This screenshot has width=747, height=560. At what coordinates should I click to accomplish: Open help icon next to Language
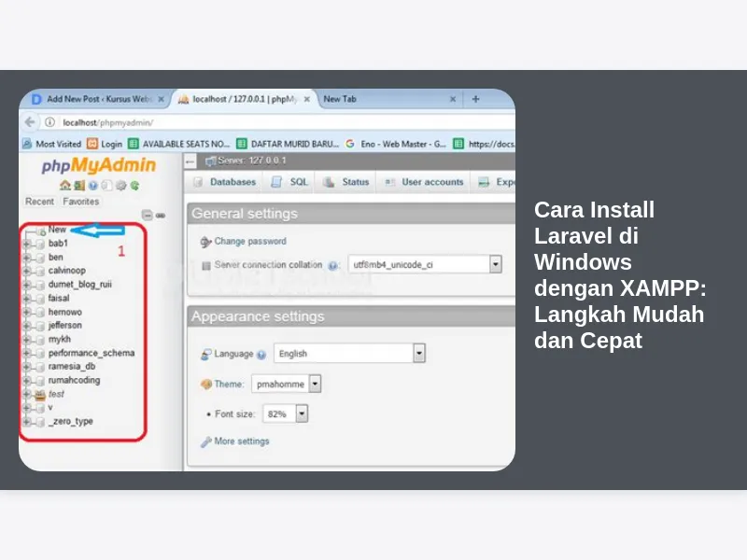(x=261, y=355)
